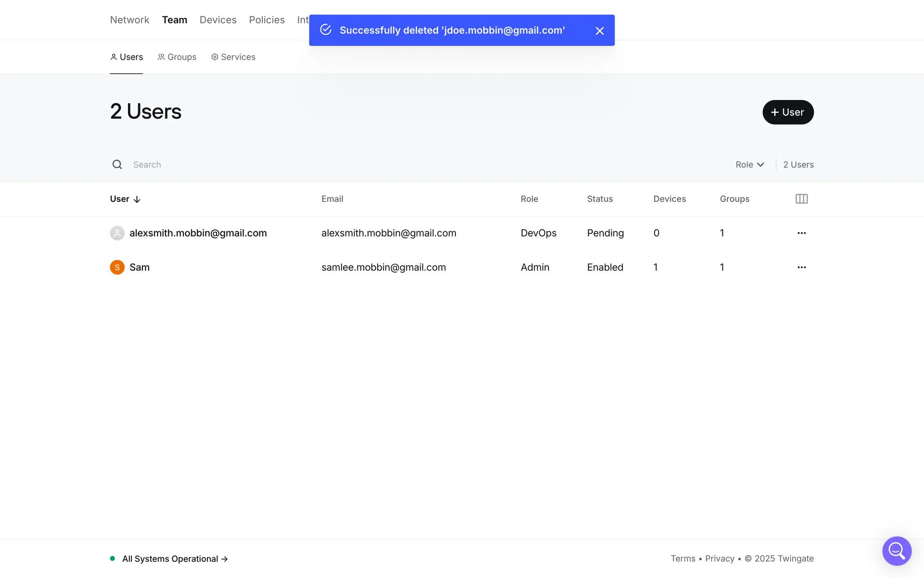Switch to the Groups tab
924x578 pixels.
click(177, 57)
